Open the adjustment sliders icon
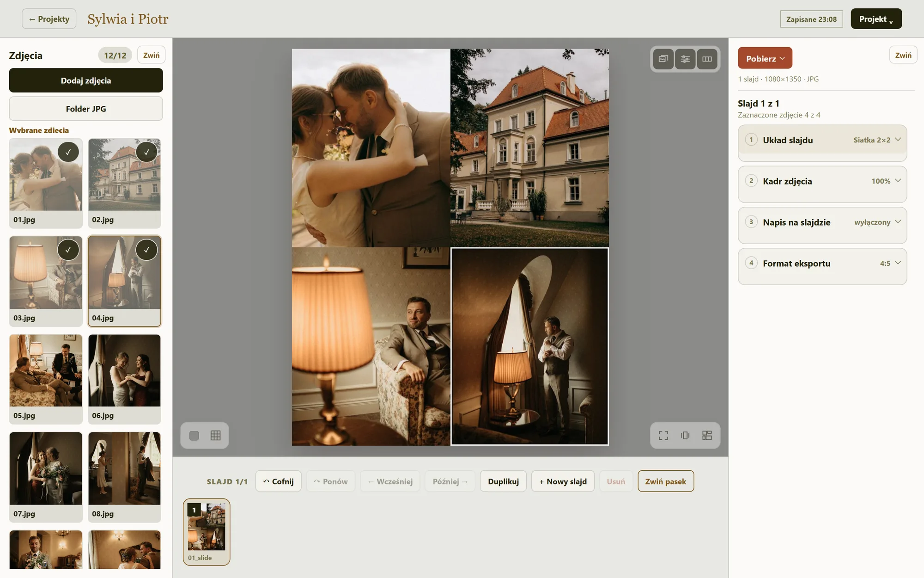Screen dimensions: 924x578 (x=685, y=59)
